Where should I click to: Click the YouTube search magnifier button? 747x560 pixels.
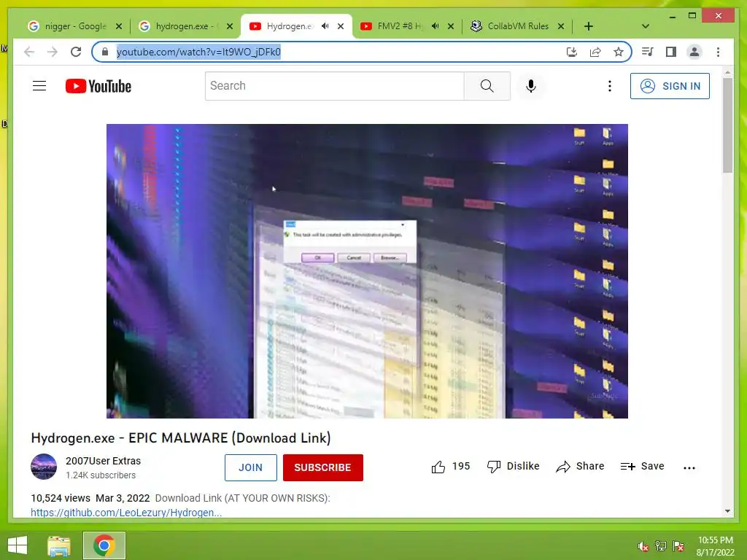tap(487, 86)
